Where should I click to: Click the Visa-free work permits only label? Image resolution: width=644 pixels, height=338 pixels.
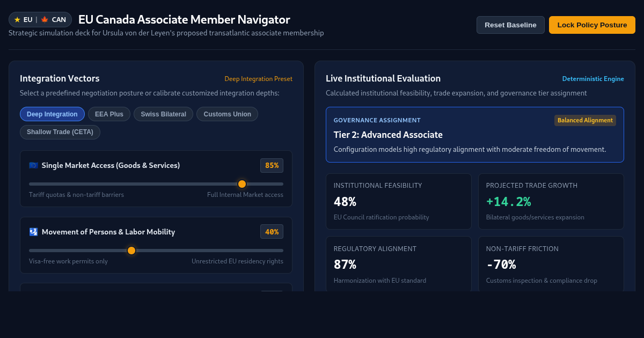(68, 261)
